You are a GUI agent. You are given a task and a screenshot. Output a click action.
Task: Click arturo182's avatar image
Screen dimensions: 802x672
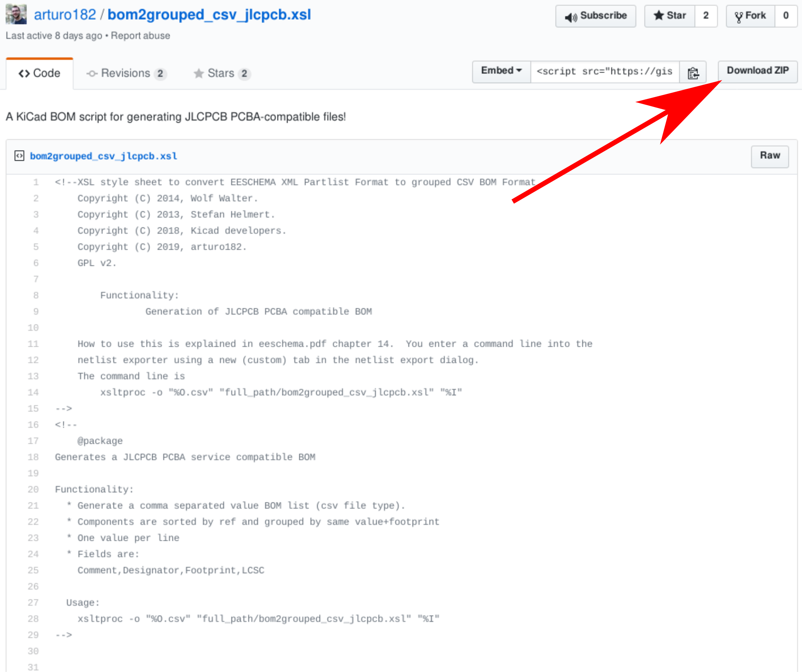[16, 14]
